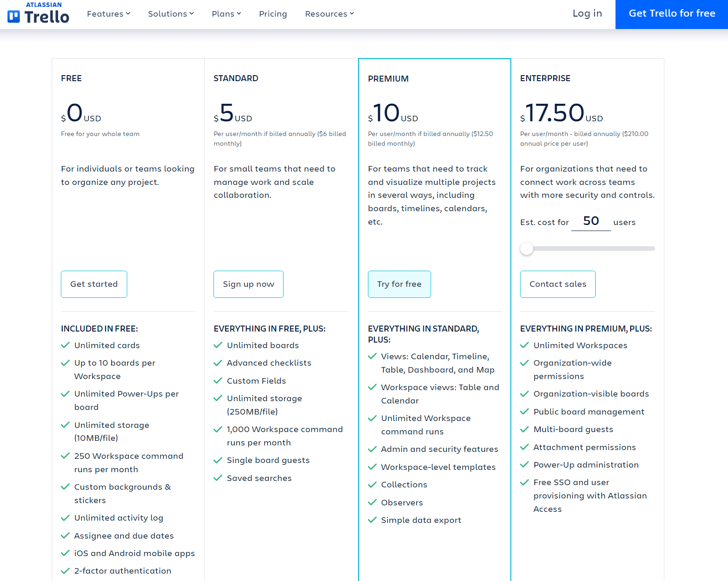
Task: Click the check icon beside Custom Fields
Action: (x=218, y=380)
